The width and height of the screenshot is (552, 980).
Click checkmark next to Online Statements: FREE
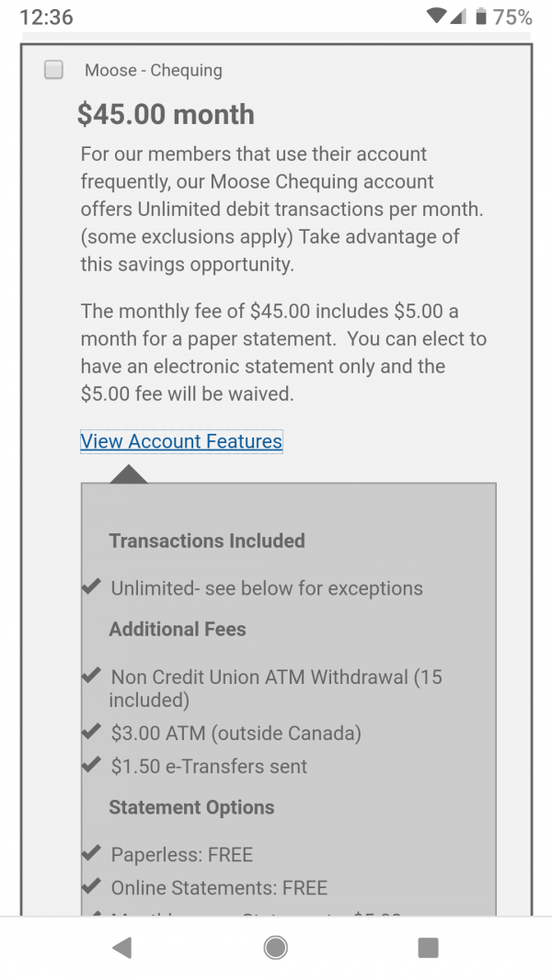coord(91,886)
